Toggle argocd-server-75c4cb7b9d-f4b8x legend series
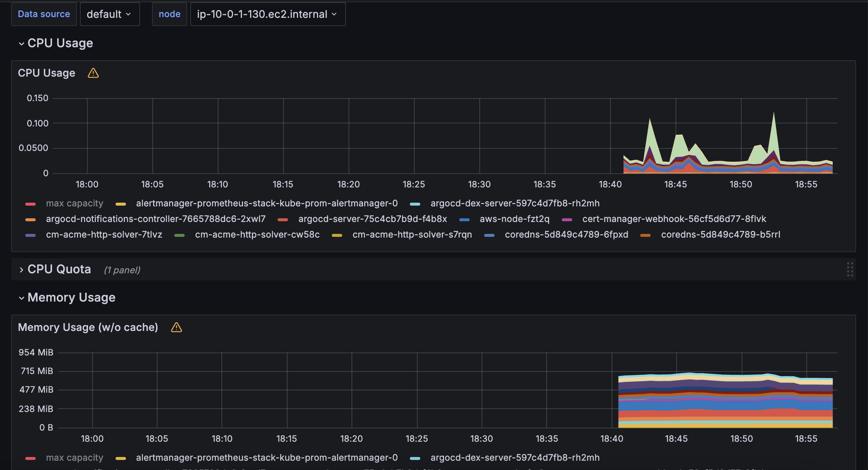868x470 pixels. pyautogui.click(x=372, y=219)
